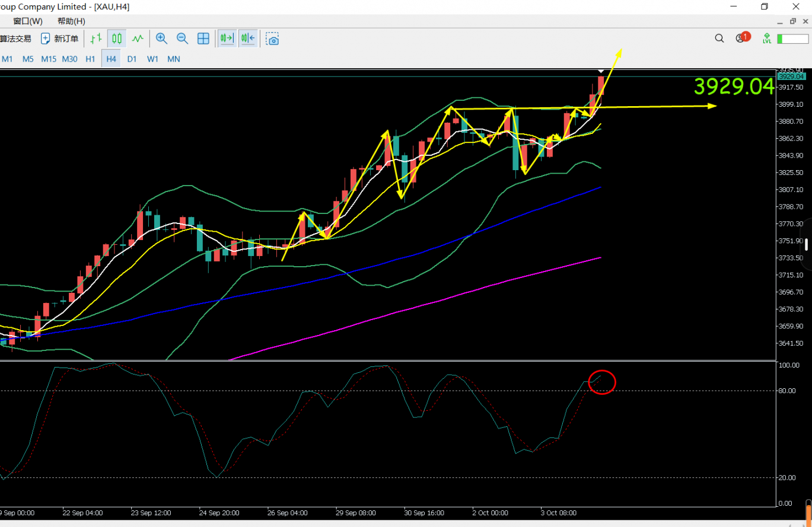Toggle chart shift from right edge

[x=247, y=39]
